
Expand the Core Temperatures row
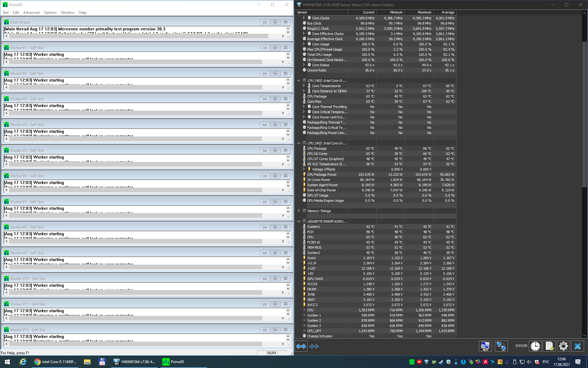coord(304,86)
